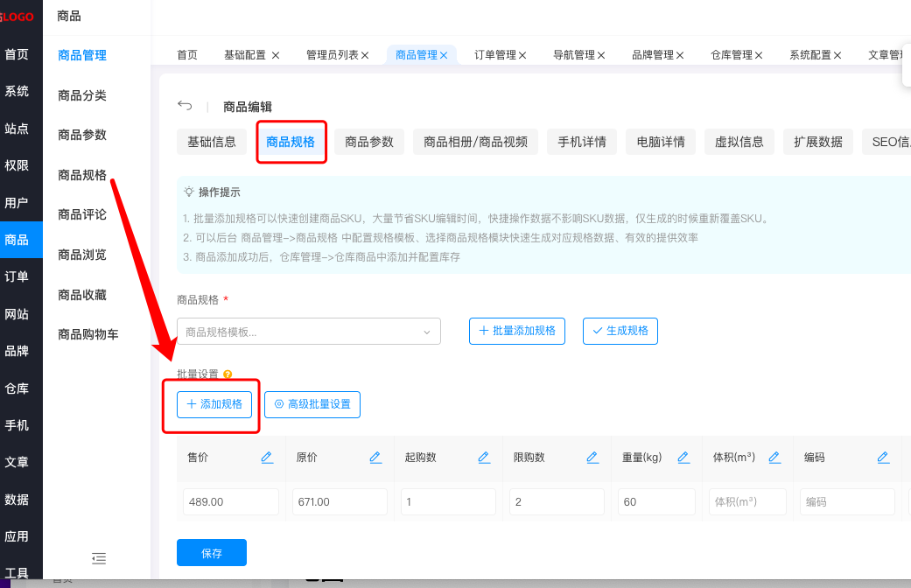The width and height of the screenshot is (911, 588).
Task: Save the product with the 保存 button
Action: (x=212, y=552)
